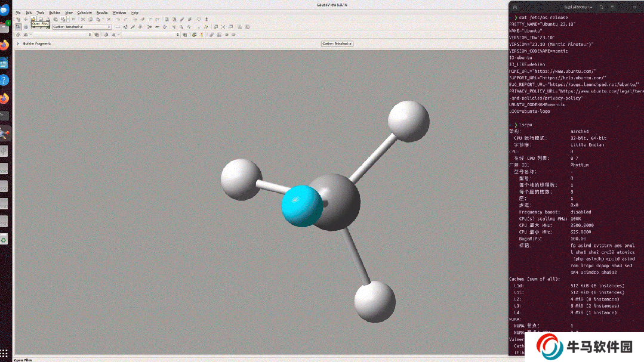644x362 pixels.
Task: Click the Carbon Tetrahedral fragment button
Action: click(x=337, y=44)
